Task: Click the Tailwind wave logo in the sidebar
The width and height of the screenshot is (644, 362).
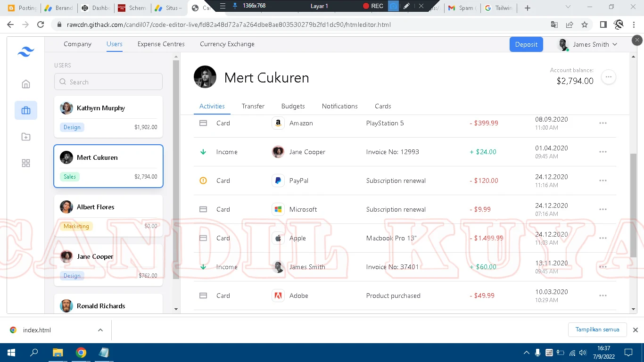Action: point(26,52)
